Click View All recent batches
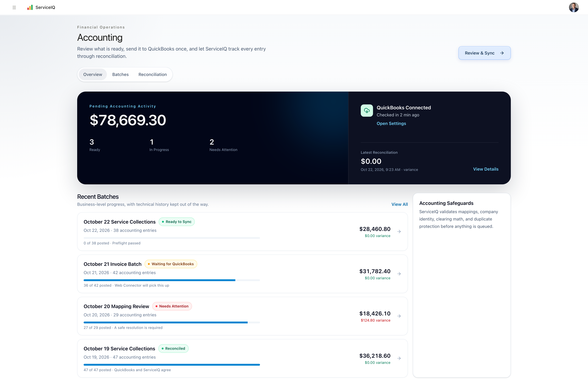The width and height of the screenshot is (588, 392). 400,204
